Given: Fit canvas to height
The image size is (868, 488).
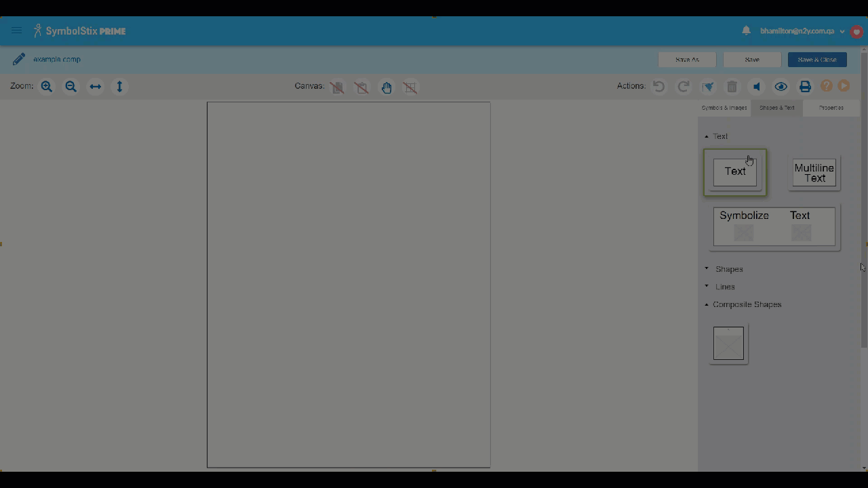Looking at the screenshot, I should click(x=119, y=86).
